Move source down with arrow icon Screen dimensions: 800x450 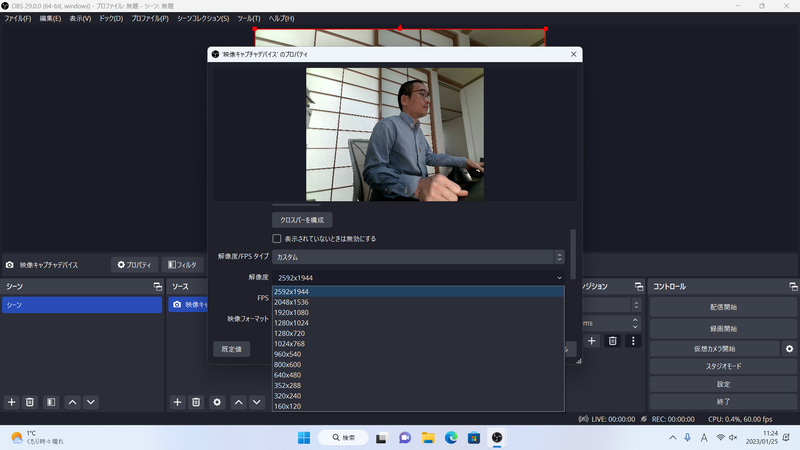click(x=257, y=402)
